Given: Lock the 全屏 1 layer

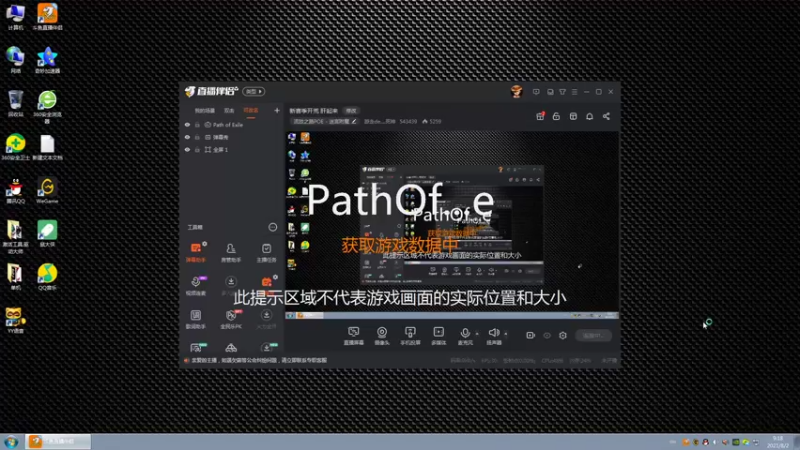Looking at the screenshot, I should point(197,149).
